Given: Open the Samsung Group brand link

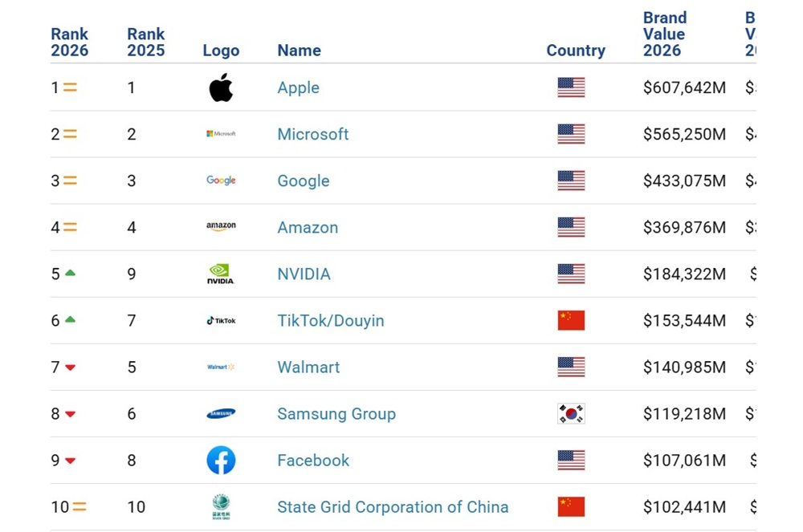Looking at the screenshot, I should coord(336,414).
